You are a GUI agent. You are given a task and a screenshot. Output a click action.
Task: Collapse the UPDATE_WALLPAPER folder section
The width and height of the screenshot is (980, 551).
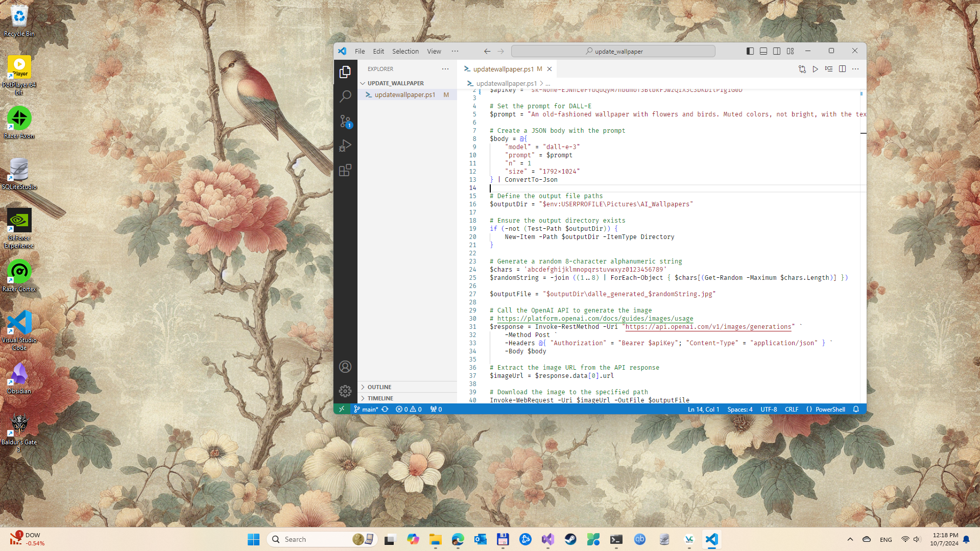coord(395,83)
